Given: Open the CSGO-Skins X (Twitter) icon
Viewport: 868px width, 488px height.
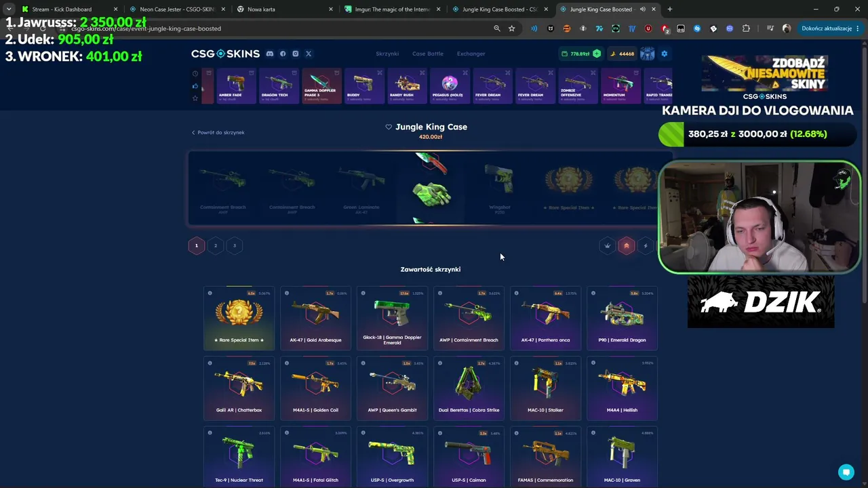Looking at the screenshot, I should (x=308, y=54).
